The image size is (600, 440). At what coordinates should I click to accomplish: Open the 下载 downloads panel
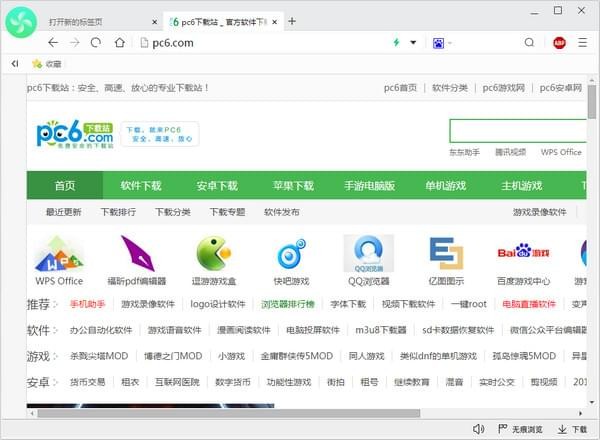pyautogui.click(x=572, y=429)
